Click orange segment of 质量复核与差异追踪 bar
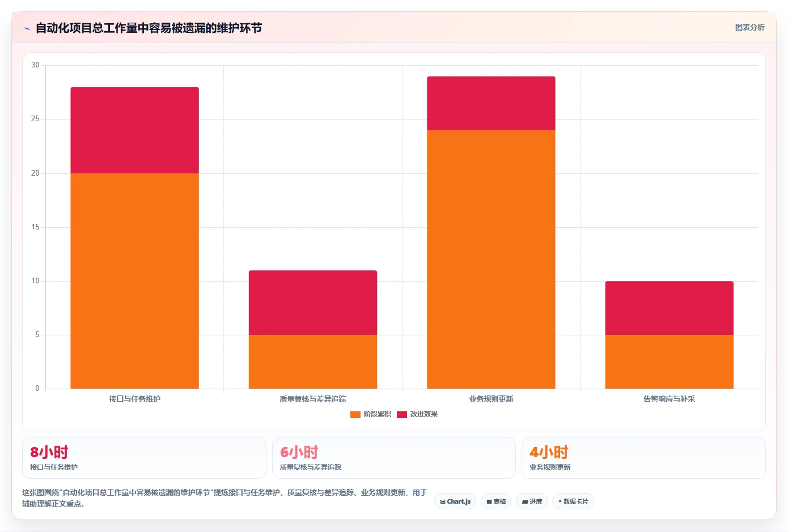Image resolution: width=788 pixels, height=532 pixels. pos(313,361)
